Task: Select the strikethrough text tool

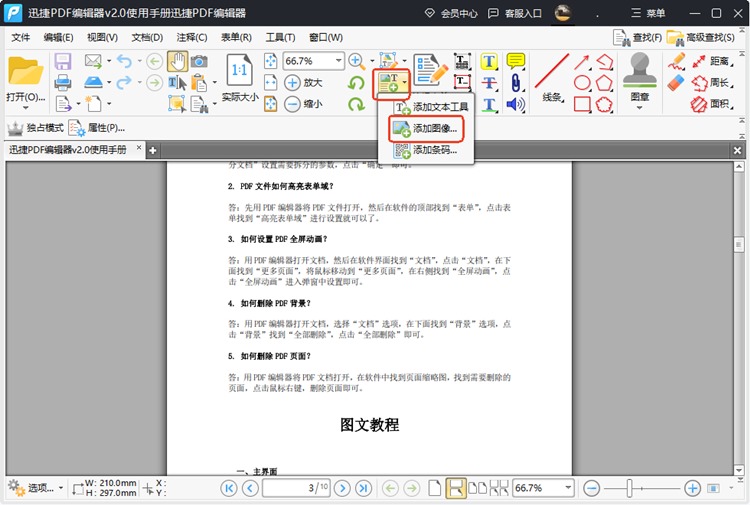Action: point(489,83)
